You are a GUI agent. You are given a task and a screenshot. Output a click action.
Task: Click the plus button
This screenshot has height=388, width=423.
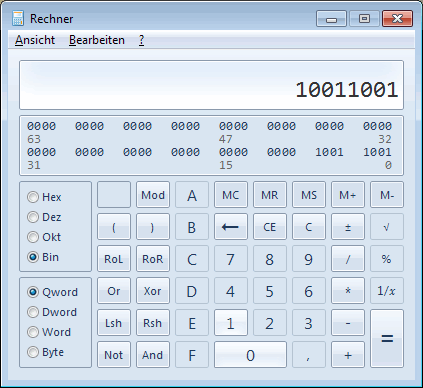pos(348,355)
